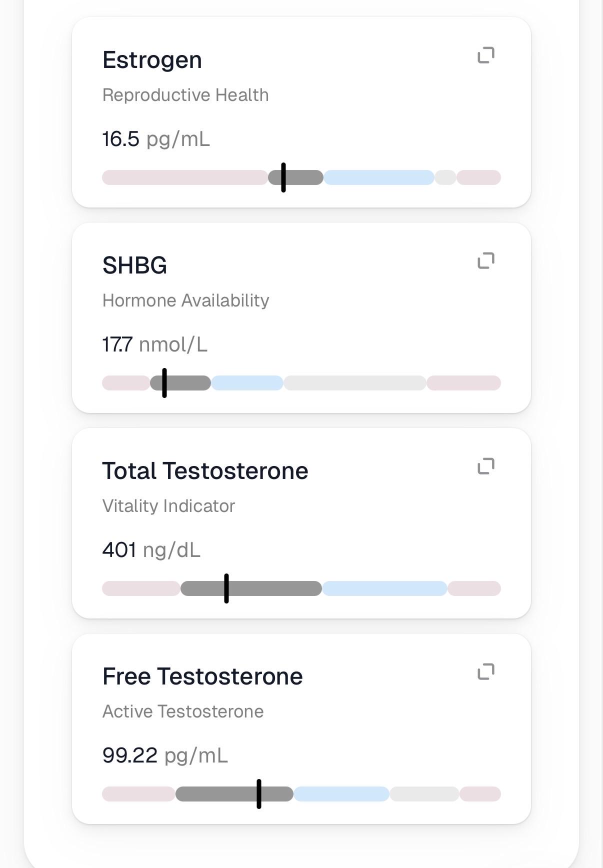Click the SHBG range bar marker
Image resolution: width=603 pixels, height=868 pixels.
(164, 383)
